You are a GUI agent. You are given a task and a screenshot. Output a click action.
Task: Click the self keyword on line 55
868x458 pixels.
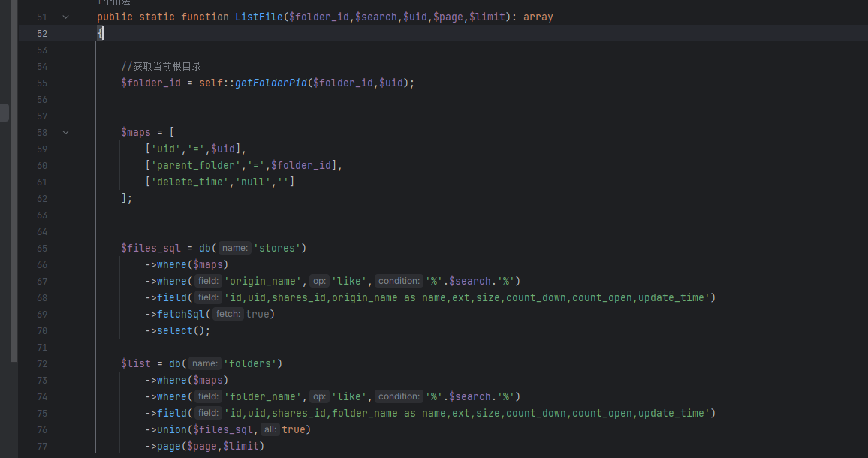pos(211,83)
